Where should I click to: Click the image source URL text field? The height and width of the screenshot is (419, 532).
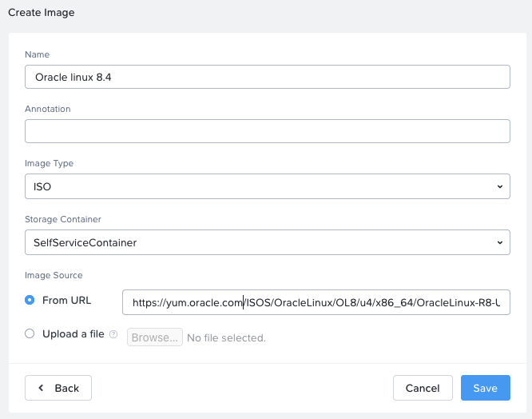pyautogui.click(x=316, y=302)
